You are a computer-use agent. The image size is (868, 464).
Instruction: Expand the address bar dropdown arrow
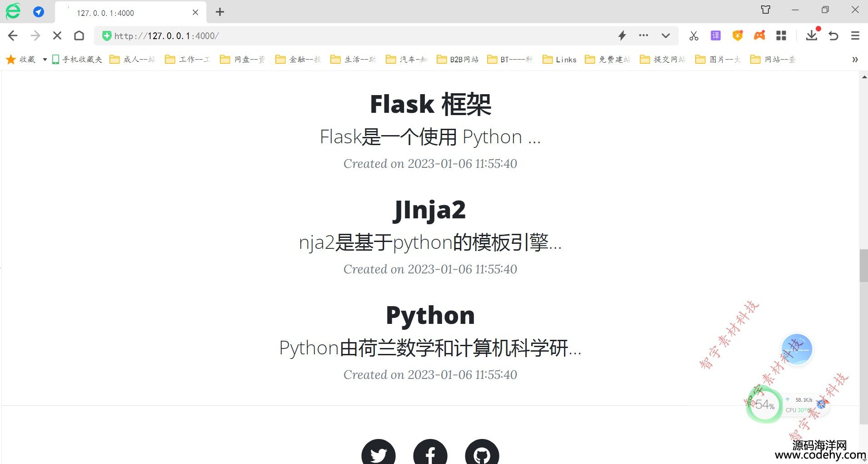[666, 35]
